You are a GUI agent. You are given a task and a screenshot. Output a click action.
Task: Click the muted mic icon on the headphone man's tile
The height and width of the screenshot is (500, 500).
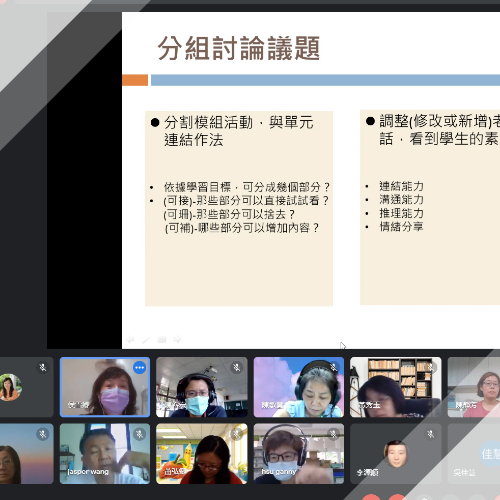[x=237, y=367]
